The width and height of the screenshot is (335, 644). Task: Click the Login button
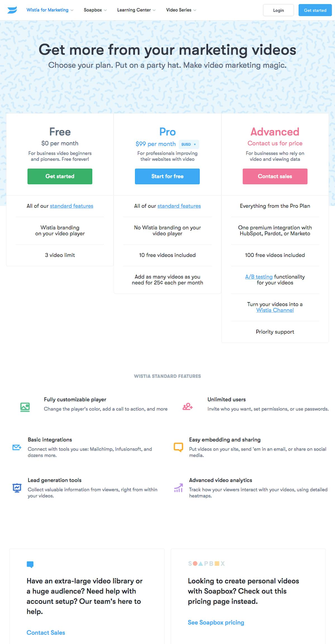pyautogui.click(x=278, y=10)
